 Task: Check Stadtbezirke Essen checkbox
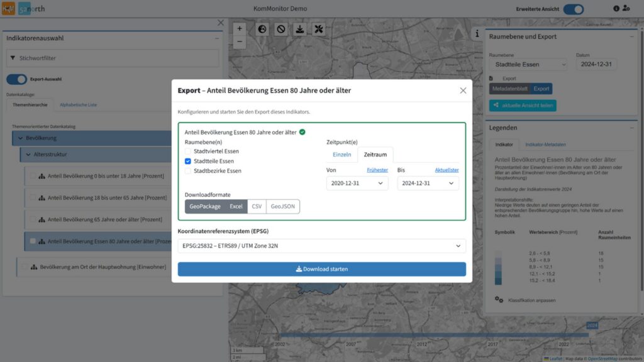tap(187, 171)
